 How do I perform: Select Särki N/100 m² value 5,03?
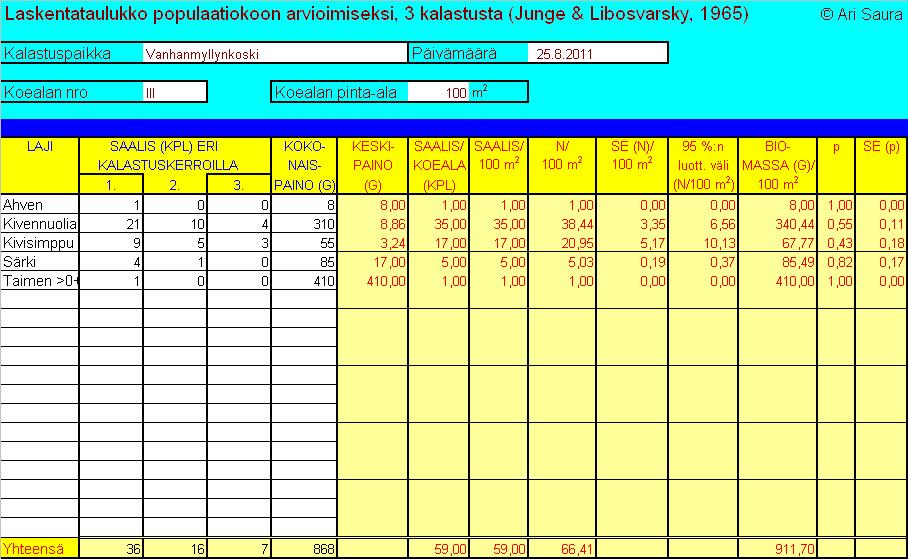click(x=562, y=262)
